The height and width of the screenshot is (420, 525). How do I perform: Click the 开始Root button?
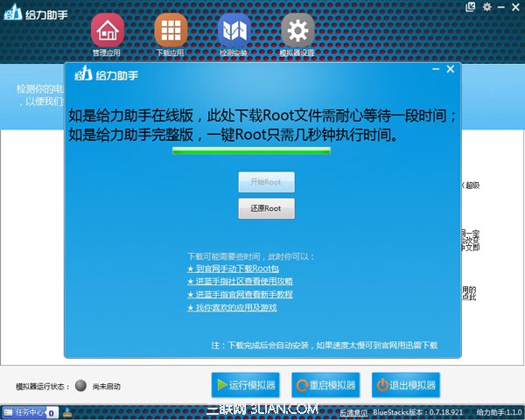(267, 182)
